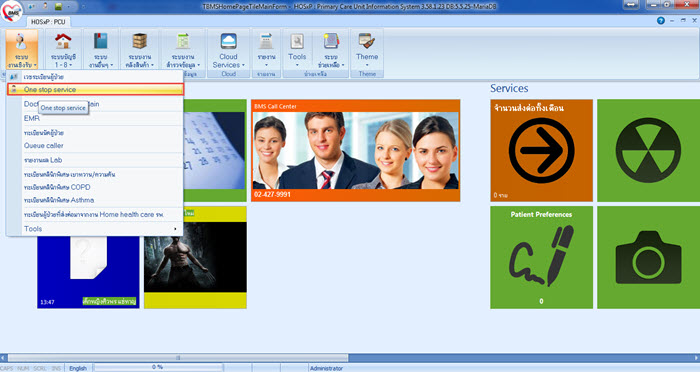The image size is (700, 372).
Task: Click the Theme ribbon icon
Action: (x=367, y=41)
